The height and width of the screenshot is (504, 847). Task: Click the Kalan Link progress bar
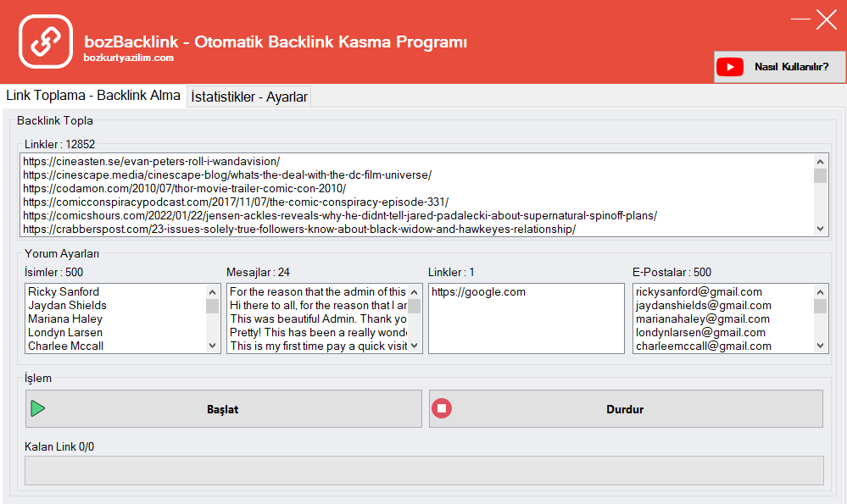coord(424,471)
